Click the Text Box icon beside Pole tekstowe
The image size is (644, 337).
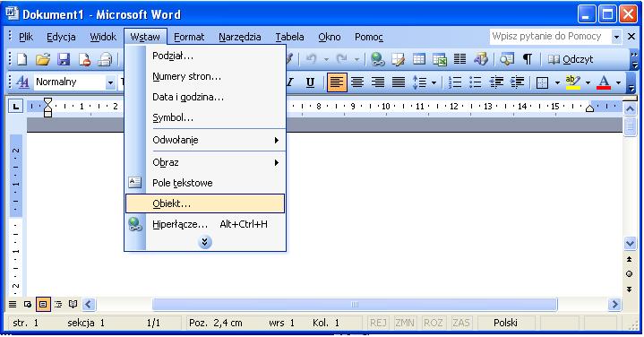click(x=134, y=183)
